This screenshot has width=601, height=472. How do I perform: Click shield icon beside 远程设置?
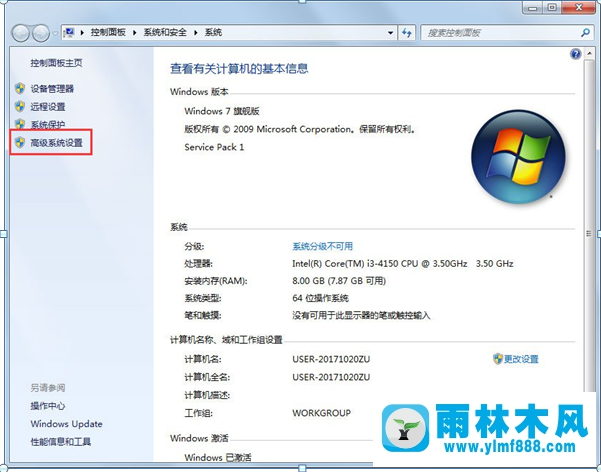[20, 106]
